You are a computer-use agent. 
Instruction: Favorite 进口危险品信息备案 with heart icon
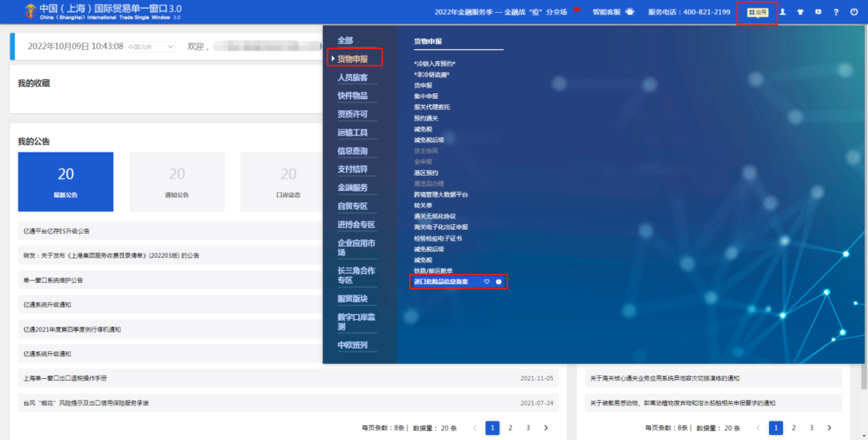(x=486, y=282)
